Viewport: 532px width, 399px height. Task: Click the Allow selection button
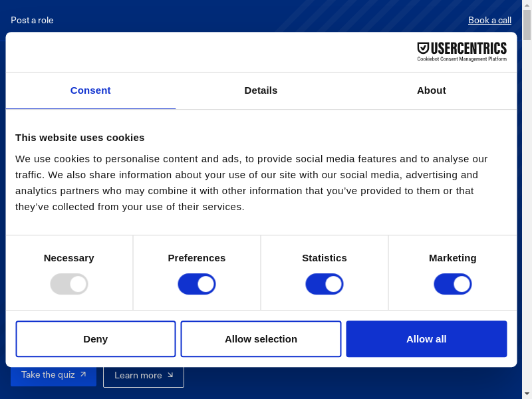click(x=261, y=339)
